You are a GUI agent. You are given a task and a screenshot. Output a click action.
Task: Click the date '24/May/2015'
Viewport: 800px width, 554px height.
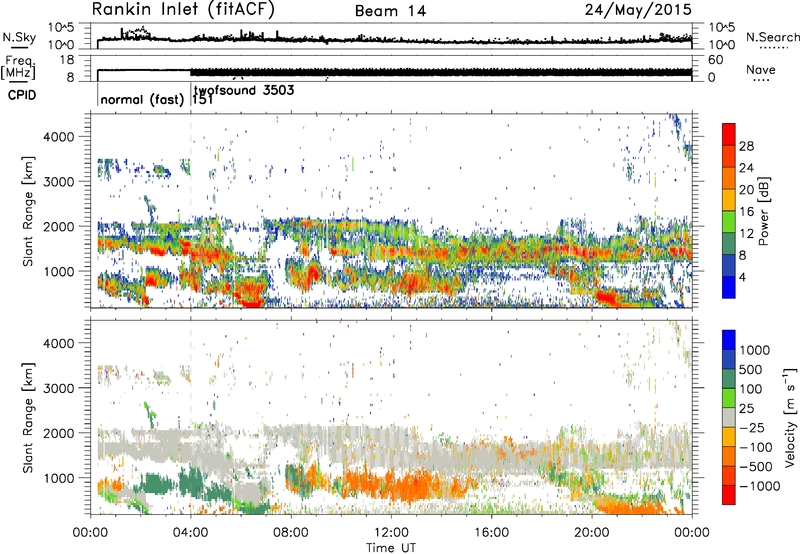pos(638,9)
